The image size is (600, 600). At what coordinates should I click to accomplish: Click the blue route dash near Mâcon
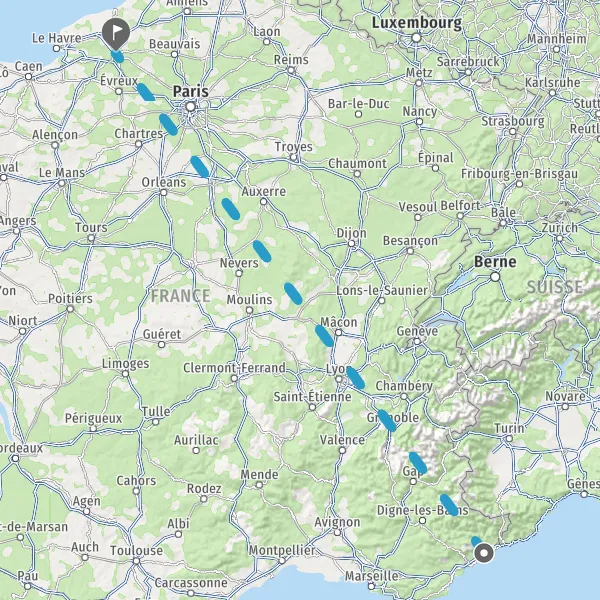(324, 336)
